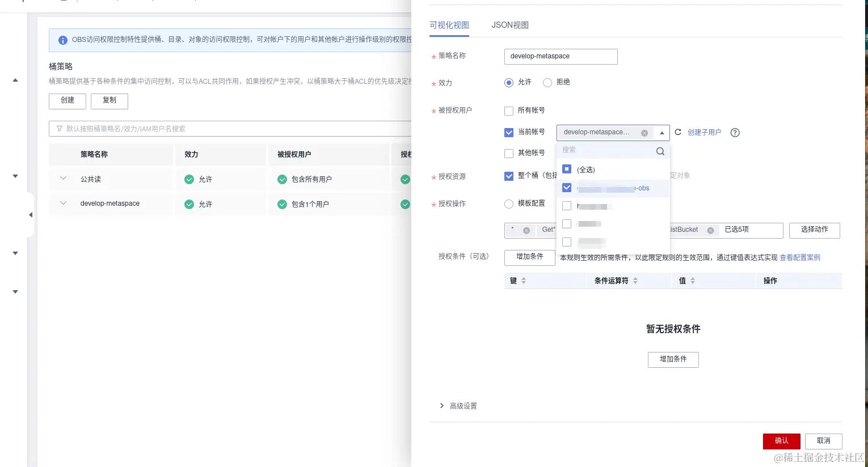Clear the develop-metaspace user tag

tap(644, 133)
